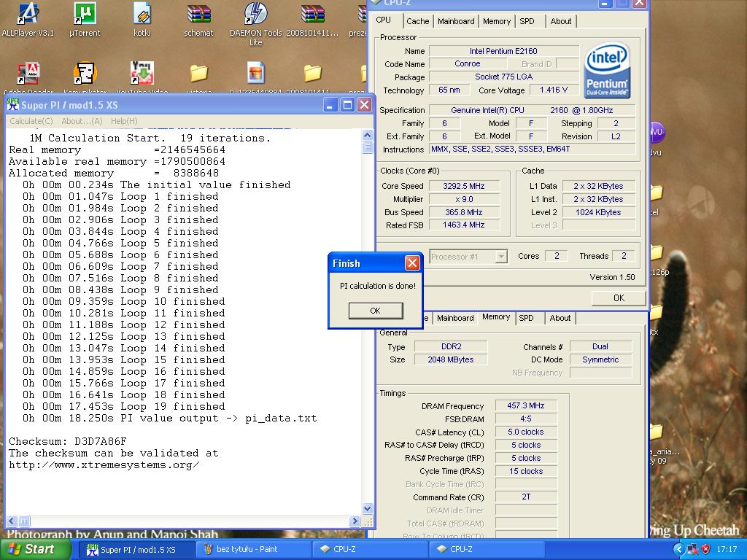Click the CAS# Latency value 5.0 clocks
This screenshot has height=560, width=747.
coord(526,432)
